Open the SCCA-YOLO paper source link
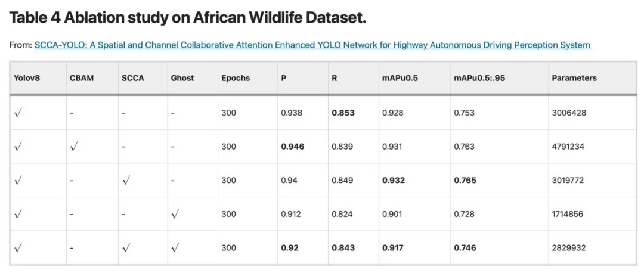 312,45
